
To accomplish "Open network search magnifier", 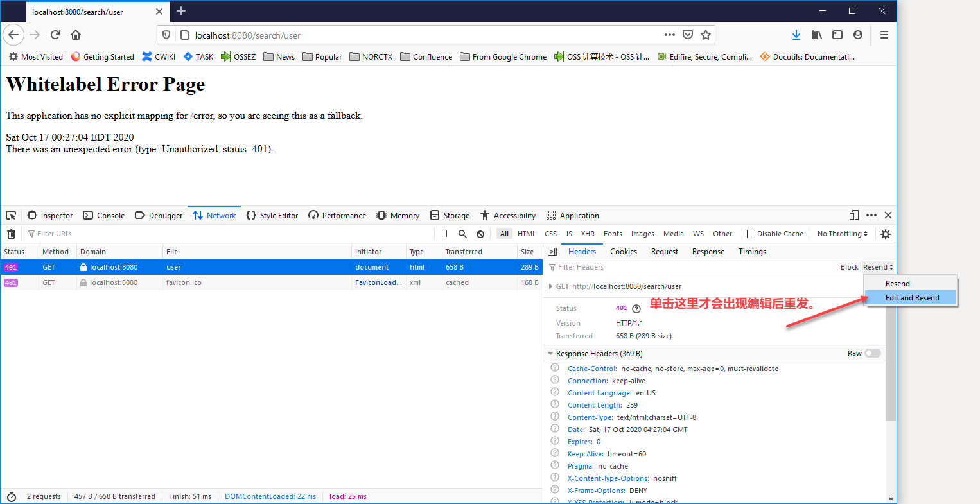I will (462, 234).
